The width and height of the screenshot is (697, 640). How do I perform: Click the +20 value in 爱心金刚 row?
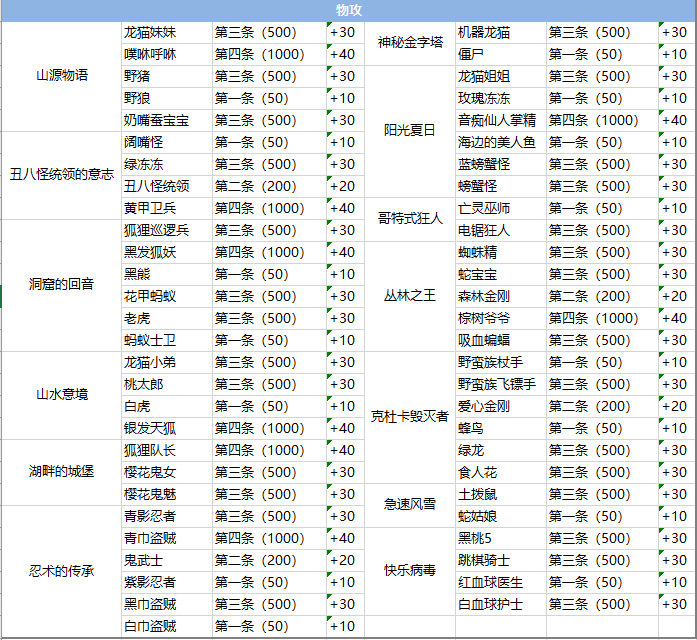coord(677,406)
